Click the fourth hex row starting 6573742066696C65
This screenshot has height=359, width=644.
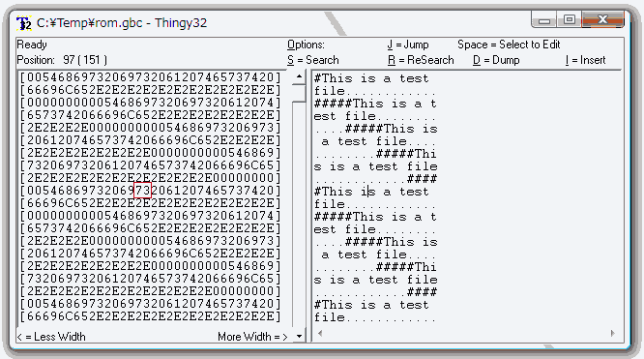(x=150, y=115)
